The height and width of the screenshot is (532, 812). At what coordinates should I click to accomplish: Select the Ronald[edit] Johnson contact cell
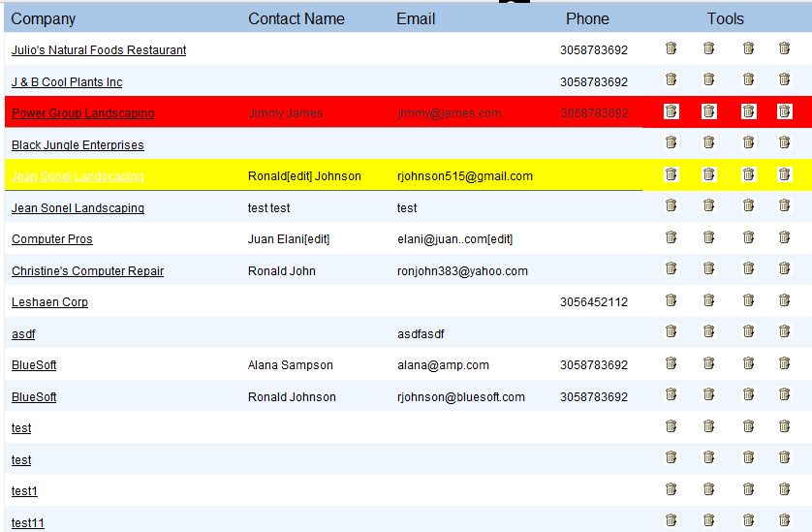(304, 176)
